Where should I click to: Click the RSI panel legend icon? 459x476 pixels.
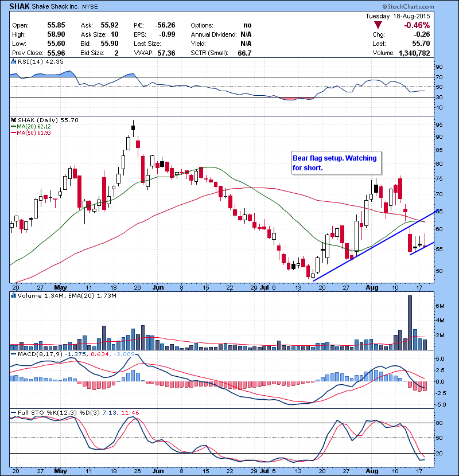[x=13, y=61]
